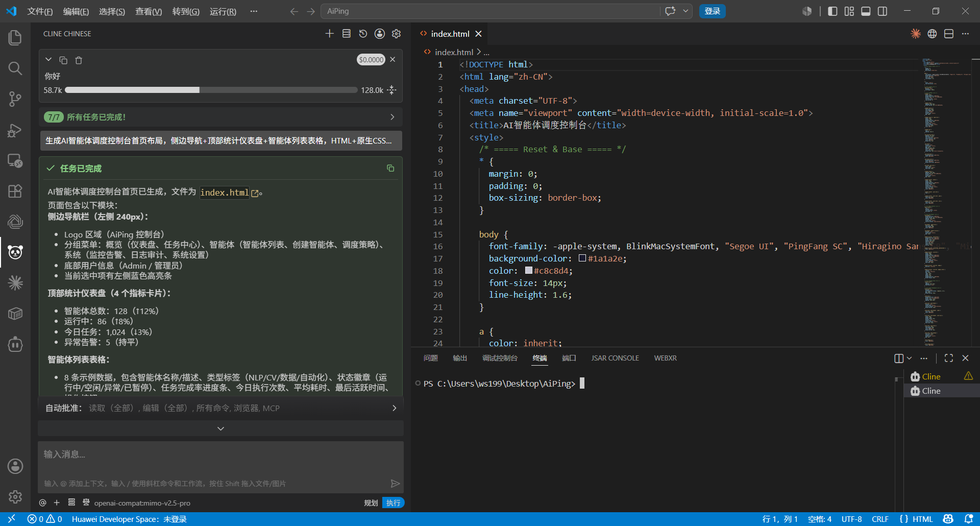Open editor More Actions ellipsis
This screenshot has height=526, width=980.
965,34
